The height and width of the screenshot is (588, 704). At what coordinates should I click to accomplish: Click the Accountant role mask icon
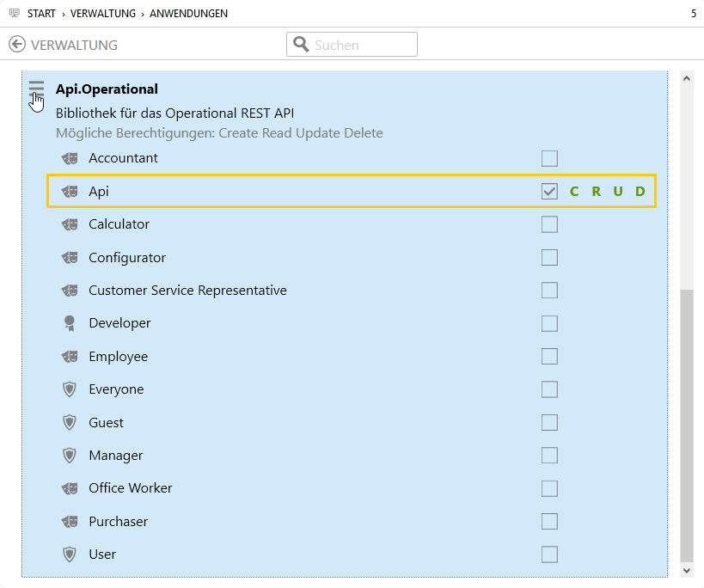coord(70,158)
